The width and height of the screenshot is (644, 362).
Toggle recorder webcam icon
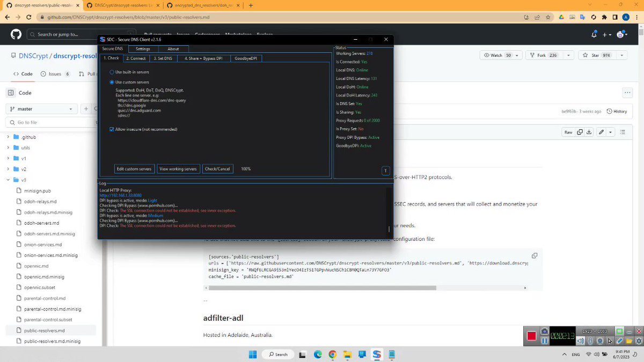pyautogui.click(x=600, y=341)
